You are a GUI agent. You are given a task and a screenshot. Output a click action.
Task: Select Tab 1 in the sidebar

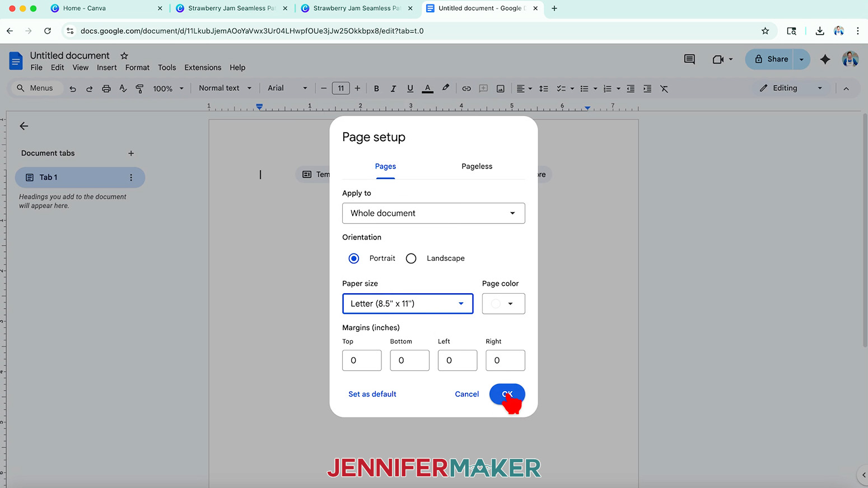pos(80,177)
